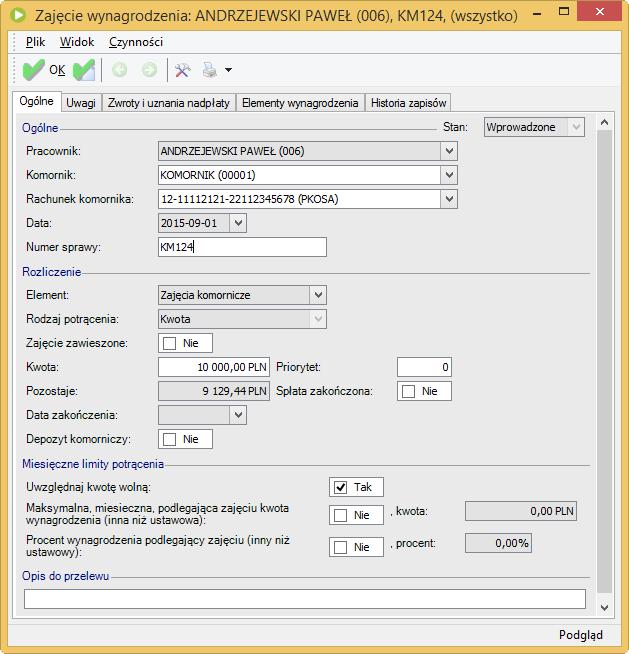The width and height of the screenshot is (629, 654).
Task: Click the save-and-edit checkmark icon
Action: click(x=84, y=70)
